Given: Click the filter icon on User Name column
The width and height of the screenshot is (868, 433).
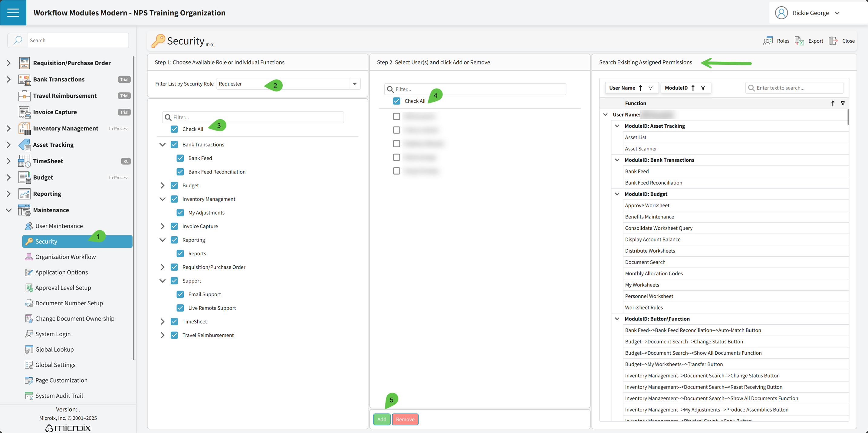Looking at the screenshot, I should [651, 88].
